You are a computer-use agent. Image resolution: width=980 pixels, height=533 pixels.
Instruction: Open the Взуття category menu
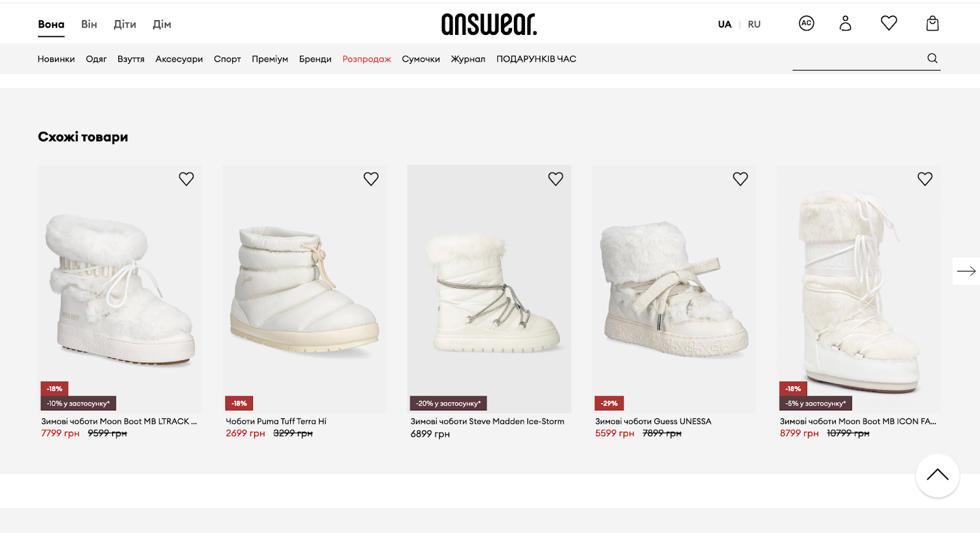(x=131, y=59)
